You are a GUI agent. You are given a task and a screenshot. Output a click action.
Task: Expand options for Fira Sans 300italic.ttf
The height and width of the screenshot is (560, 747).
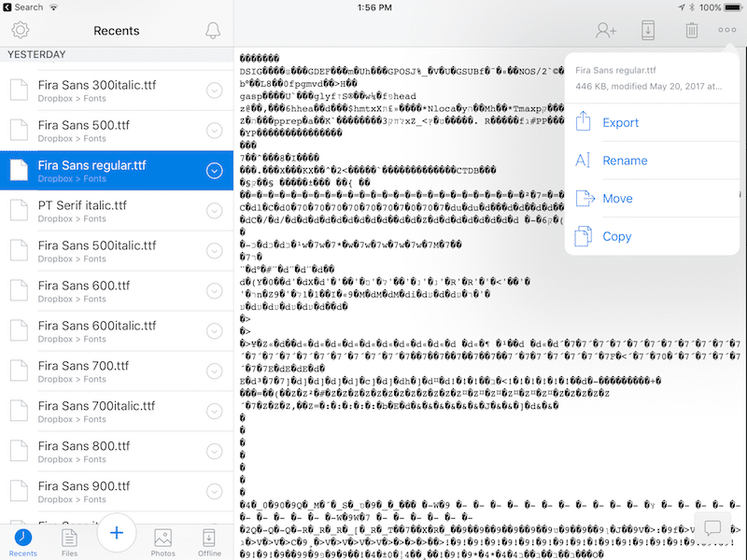[214, 90]
